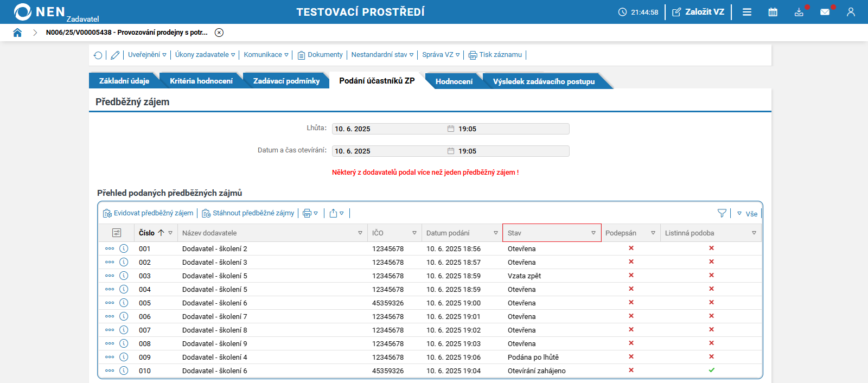Image resolution: width=868 pixels, height=383 pixels.
Task: Click Tisk záznamu
Action: tap(495, 55)
